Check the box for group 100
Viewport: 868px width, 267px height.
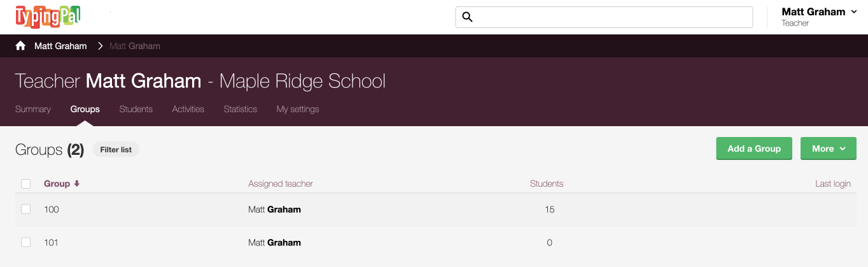pyautogui.click(x=26, y=209)
